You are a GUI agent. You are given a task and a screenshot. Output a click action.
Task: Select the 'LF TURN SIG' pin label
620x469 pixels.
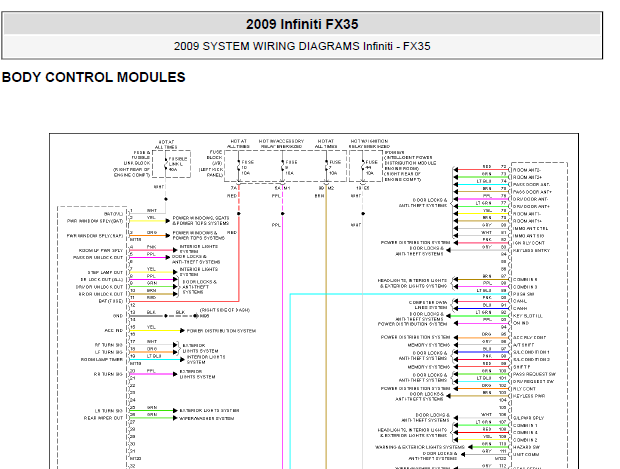click(109, 352)
